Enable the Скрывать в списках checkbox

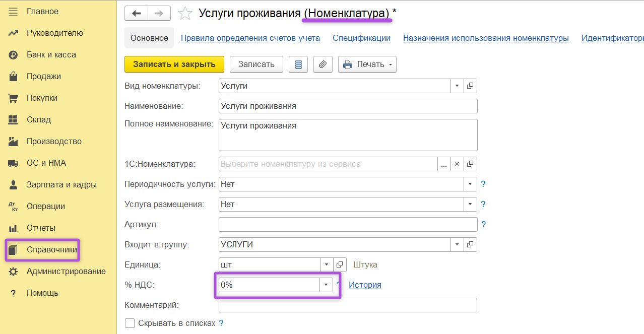click(130, 323)
